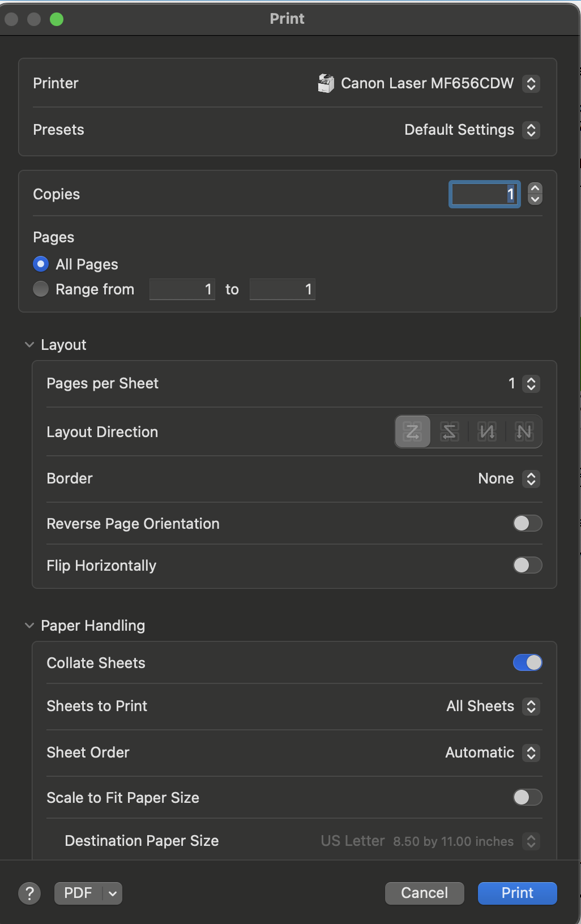This screenshot has height=924, width=581.
Task: Click the Print button
Action: click(517, 893)
